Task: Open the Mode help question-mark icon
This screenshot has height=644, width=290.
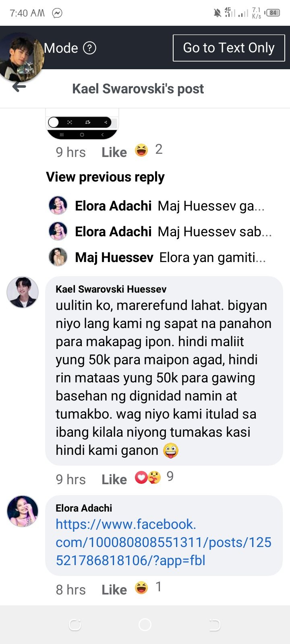Action: 89,48
